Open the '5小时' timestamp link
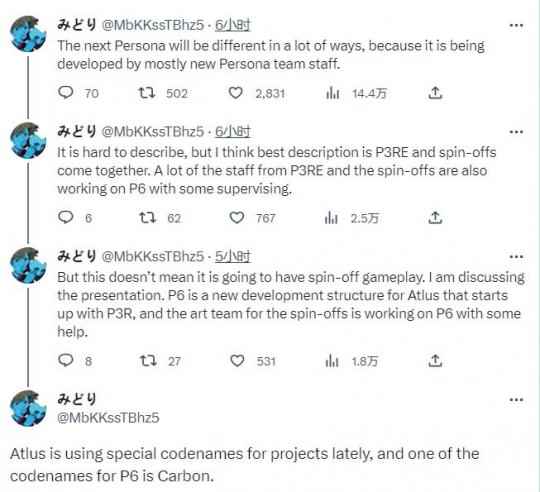The height and width of the screenshot is (492, 540). point(233,257)
